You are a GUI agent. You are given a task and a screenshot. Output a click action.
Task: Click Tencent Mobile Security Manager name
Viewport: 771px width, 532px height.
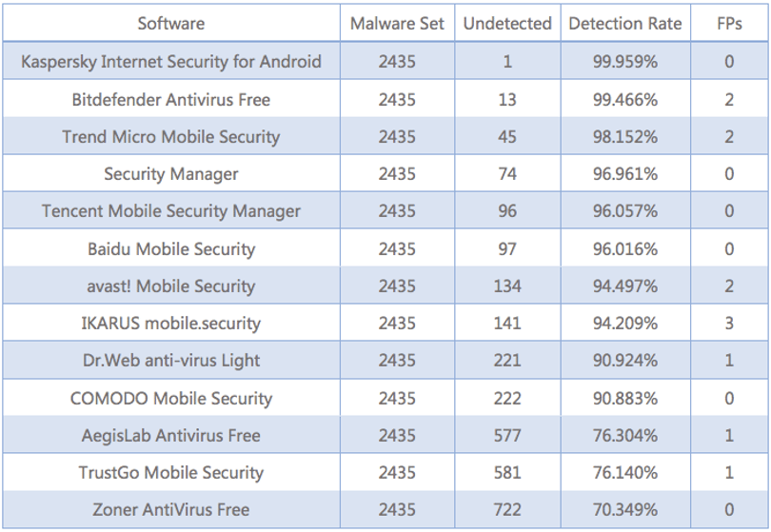pos(171,210)
